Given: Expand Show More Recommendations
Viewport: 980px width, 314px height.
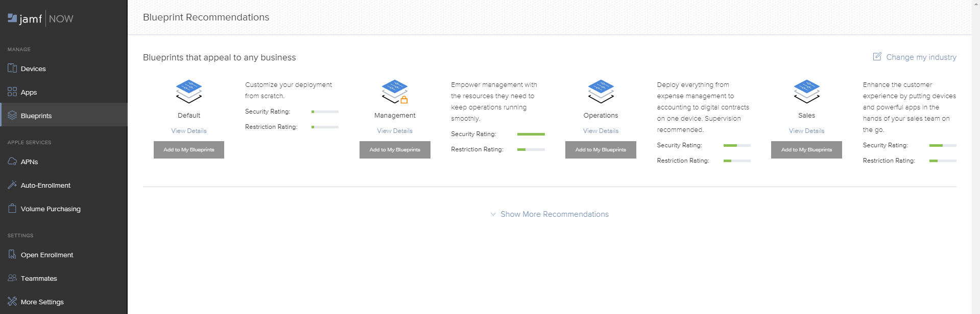Looking at the screenshot, I should 554,214.
